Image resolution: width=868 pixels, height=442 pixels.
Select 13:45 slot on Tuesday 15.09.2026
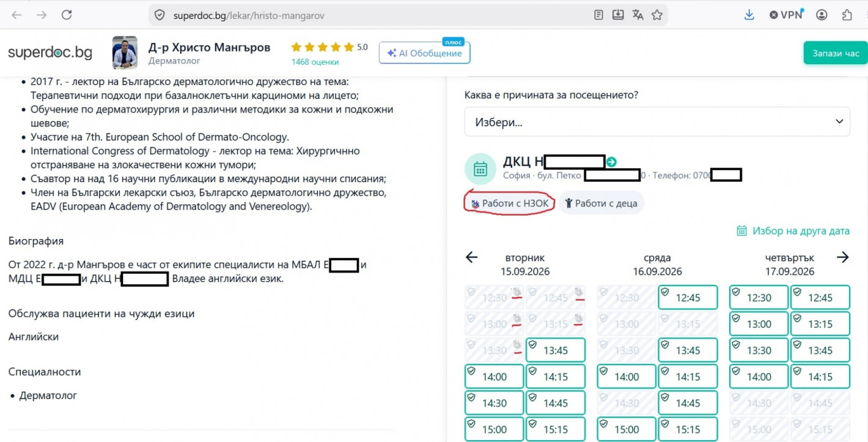tap(556, 350)
